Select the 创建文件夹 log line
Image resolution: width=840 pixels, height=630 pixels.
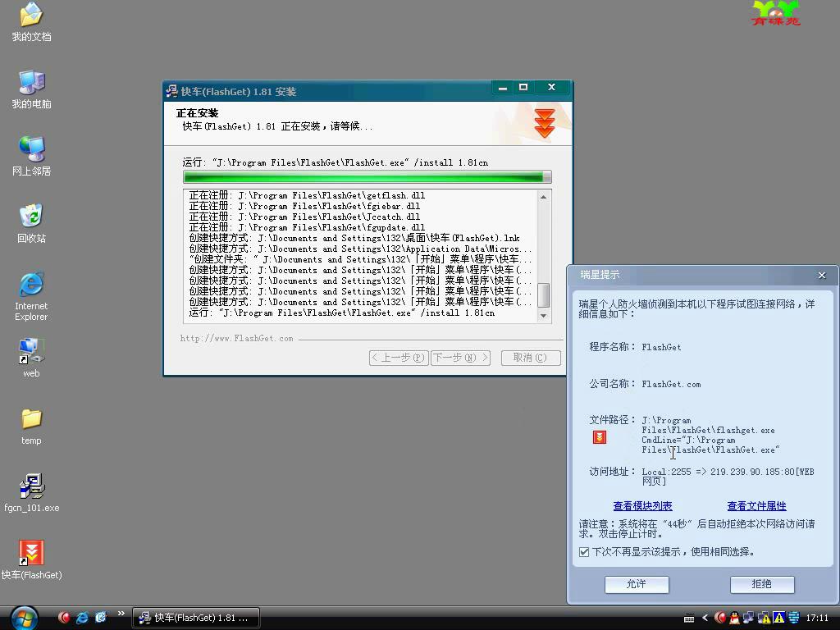[360, 260]
